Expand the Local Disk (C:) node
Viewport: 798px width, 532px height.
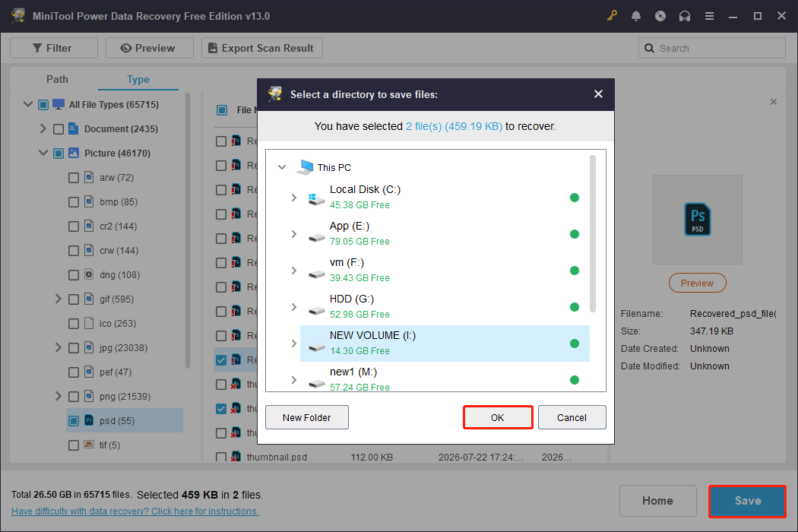[x=293, y=198]
